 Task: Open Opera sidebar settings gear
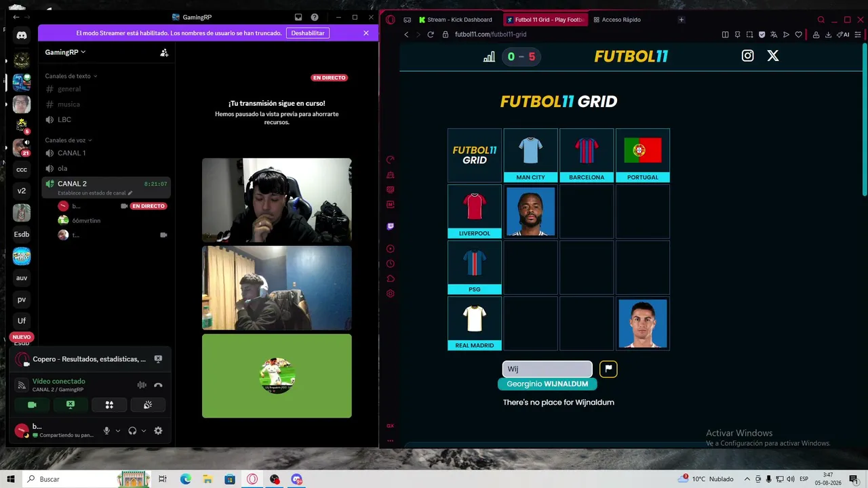point(390,293)
